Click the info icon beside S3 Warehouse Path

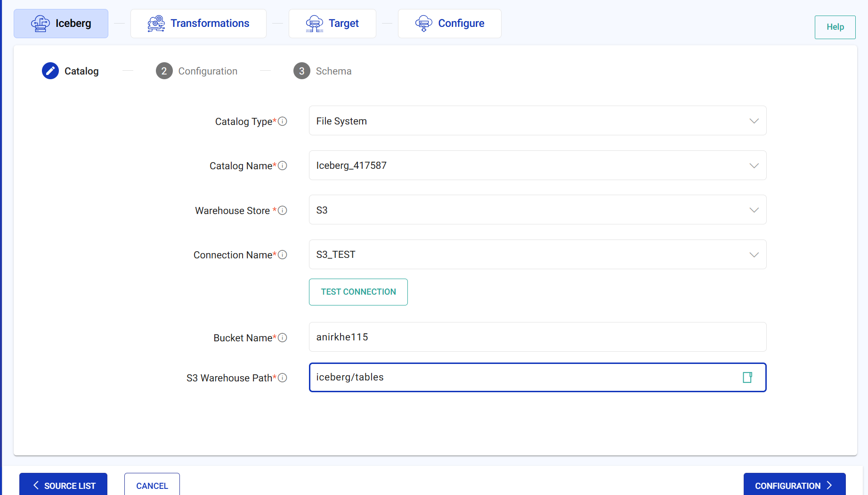pyautogui.click(x=283, y=378)
